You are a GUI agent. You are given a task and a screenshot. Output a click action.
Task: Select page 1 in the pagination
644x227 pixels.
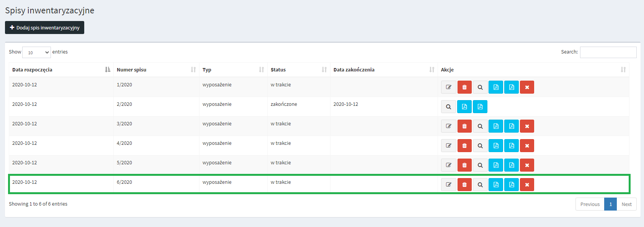[x=610, y=204]
